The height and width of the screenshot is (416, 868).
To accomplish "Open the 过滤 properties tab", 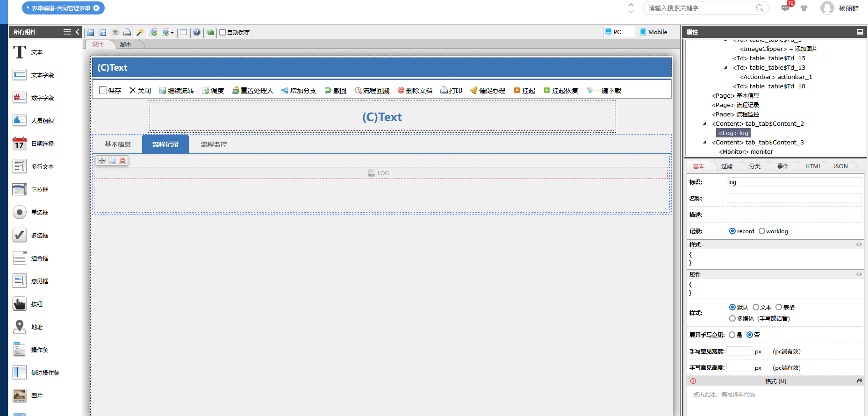I will [x=727, y=166].
